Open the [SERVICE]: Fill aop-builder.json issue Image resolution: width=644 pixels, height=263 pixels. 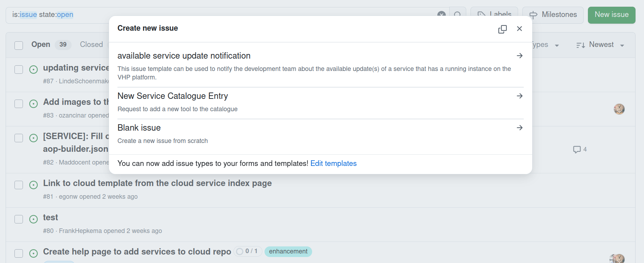point(76,143)
